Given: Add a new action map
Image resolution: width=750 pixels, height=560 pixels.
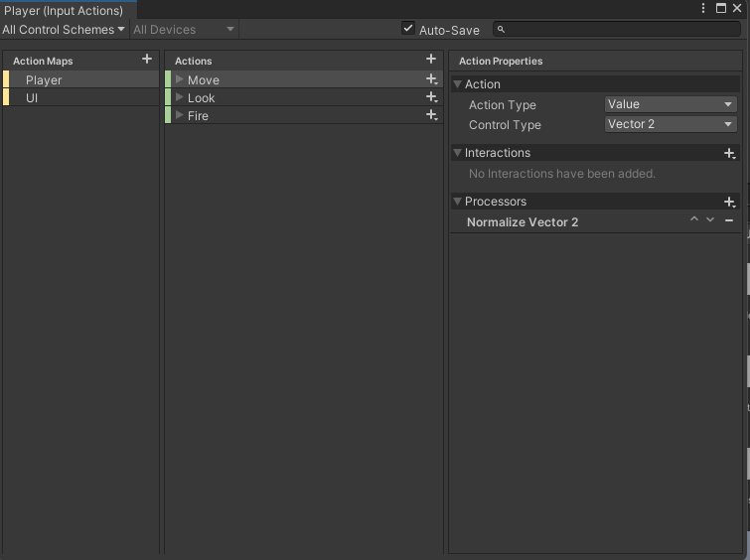Looking at the screenshot, I should (x=147, y=59).
